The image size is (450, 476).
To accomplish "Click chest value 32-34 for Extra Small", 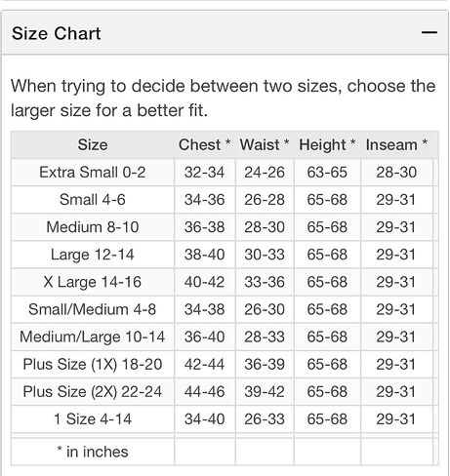I will [205, 173].
